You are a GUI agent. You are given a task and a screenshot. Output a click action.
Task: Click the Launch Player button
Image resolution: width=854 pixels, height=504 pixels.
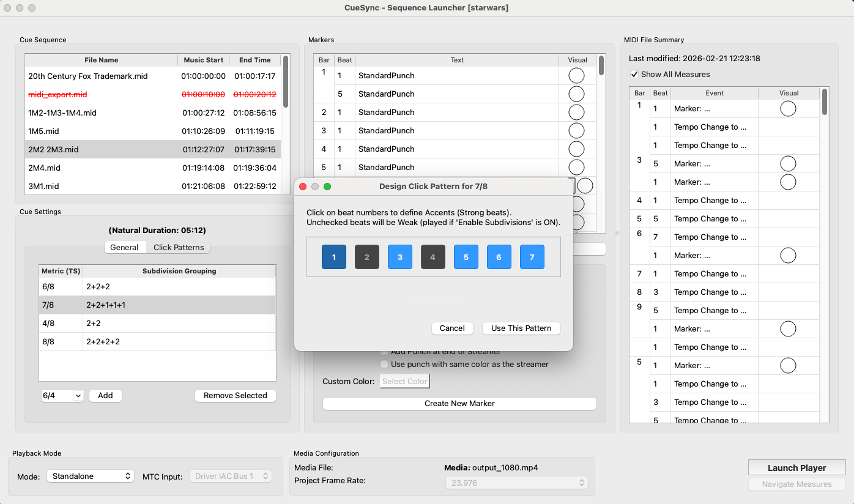coord(796,468)
